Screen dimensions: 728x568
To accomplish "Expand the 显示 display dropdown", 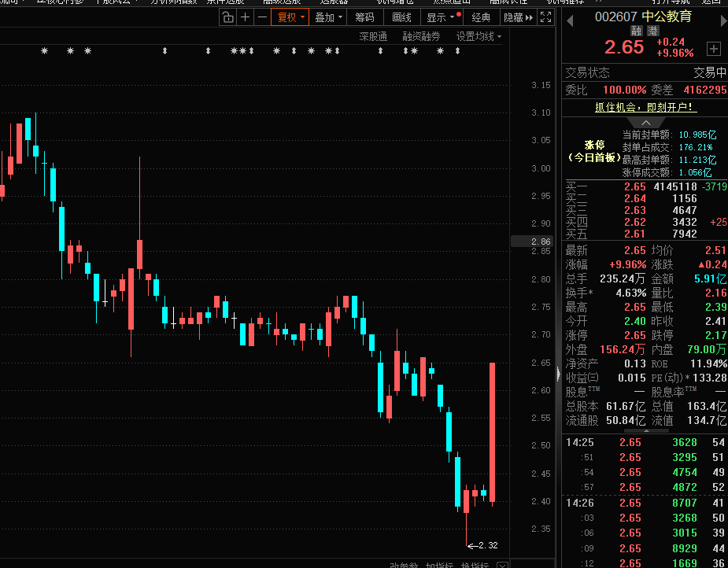I will tap(440, 17).
